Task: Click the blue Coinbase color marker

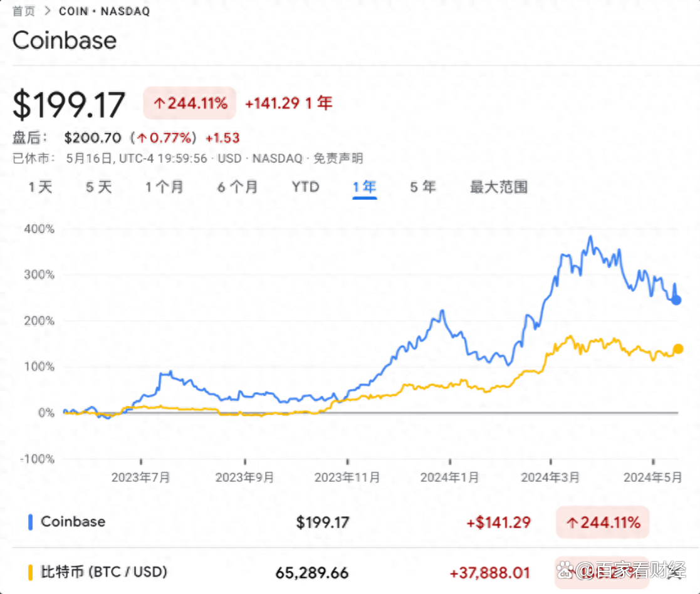Action: (30, 522)
